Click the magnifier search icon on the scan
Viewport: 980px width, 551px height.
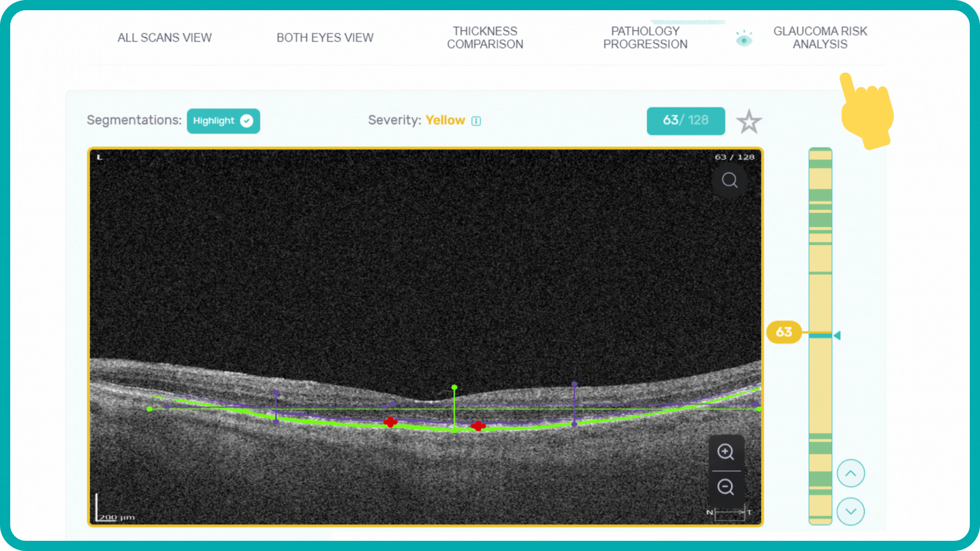(x=729, y=180)
